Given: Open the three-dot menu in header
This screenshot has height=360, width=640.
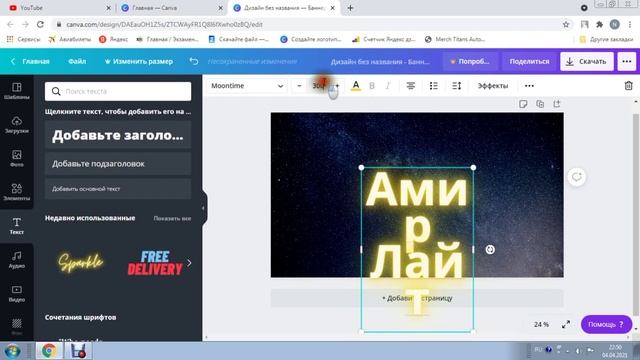Looking at the screenshot, I should 627,61.
